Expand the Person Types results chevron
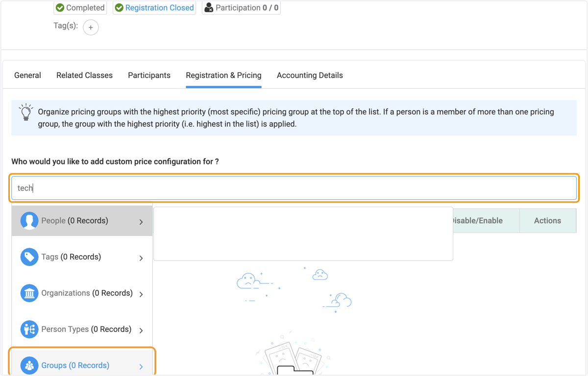Image resolution: width=588 pixels, height=376 pixels. coord(141,330)
